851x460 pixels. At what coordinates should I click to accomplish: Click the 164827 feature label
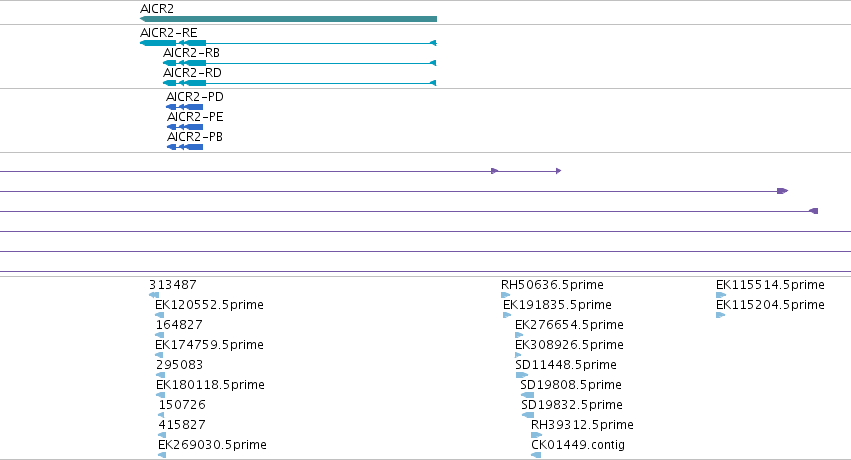[179, 325]
